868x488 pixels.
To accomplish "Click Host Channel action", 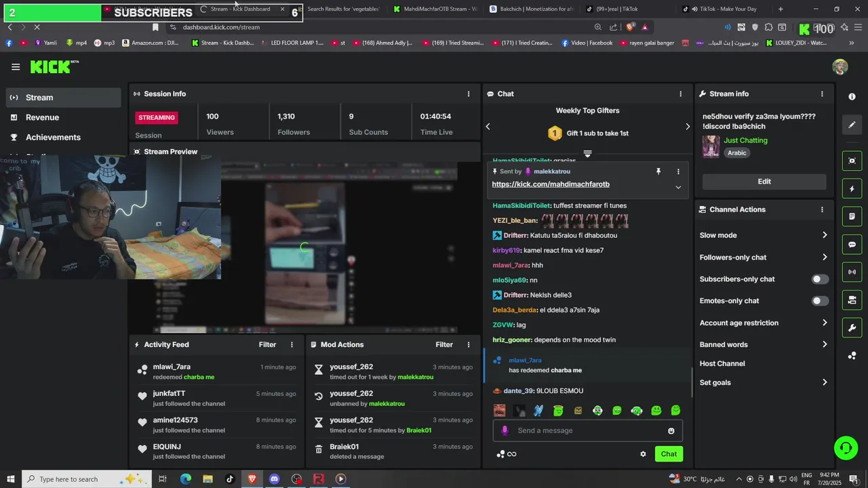I will click(x=722, y=363).
